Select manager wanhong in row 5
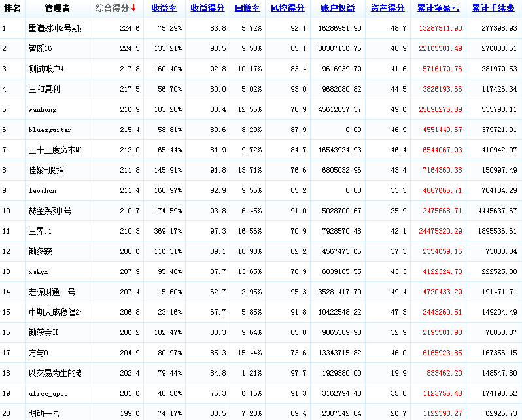Screen dimensions: 522x420 (43, 109)
